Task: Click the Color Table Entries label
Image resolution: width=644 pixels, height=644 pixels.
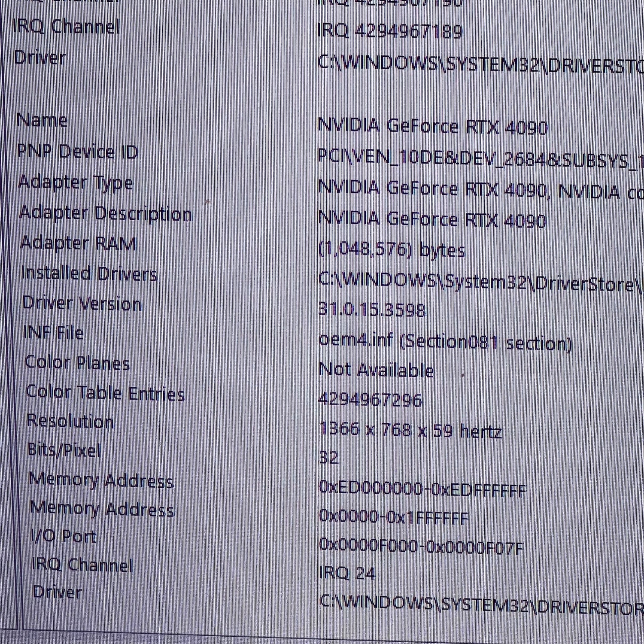Action: [105, 392]
